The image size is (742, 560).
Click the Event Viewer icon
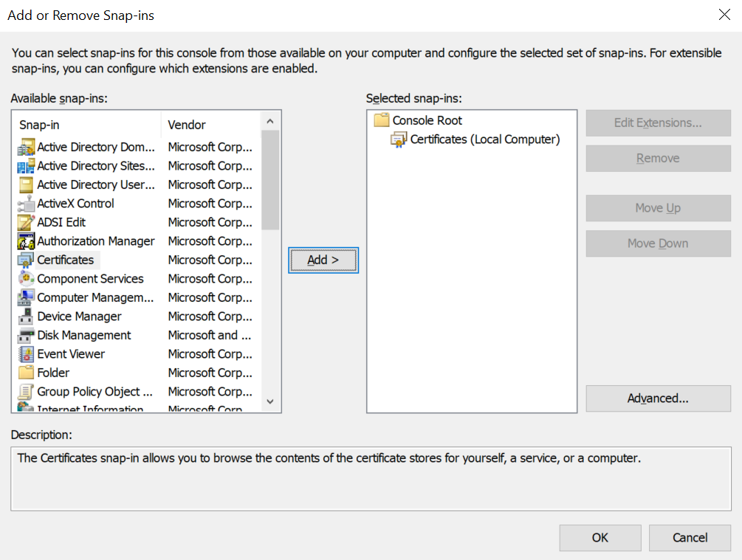[x=26, y=354]
